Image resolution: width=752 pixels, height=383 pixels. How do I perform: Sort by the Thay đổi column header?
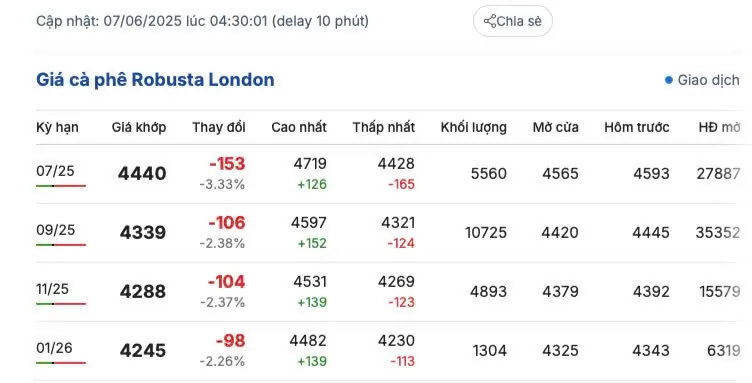point(219,128)
